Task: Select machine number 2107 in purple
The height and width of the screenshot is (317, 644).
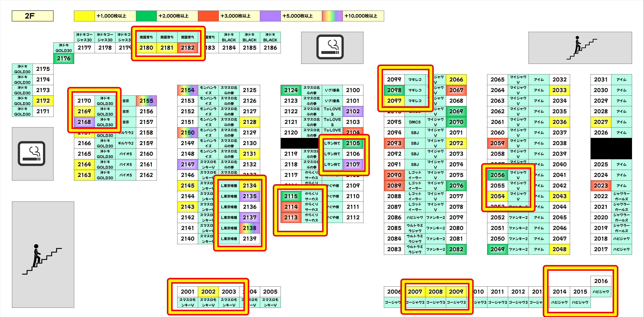Action: click(353, 164)
